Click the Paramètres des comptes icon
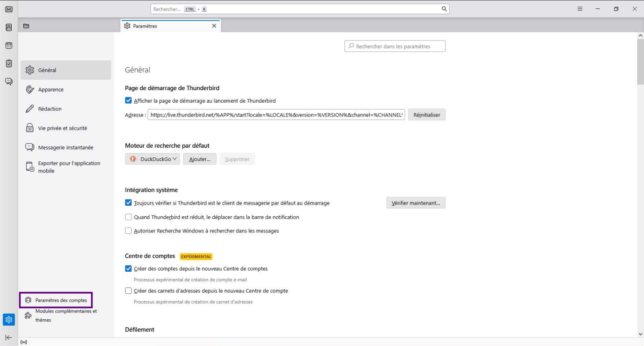Image resolution: width=644 pixels, height=346 pixels. pyautogui.click(x=28, y=300)
